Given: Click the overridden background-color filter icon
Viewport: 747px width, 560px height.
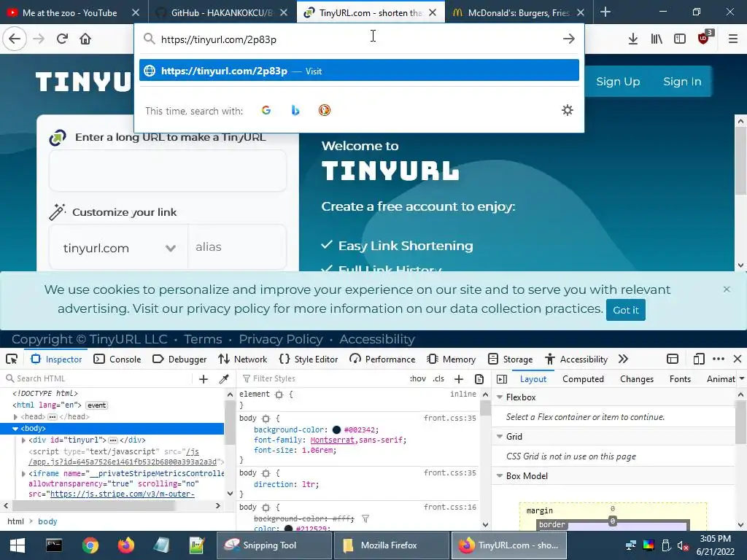Looking at the screenshot, I should coord(365,518).
